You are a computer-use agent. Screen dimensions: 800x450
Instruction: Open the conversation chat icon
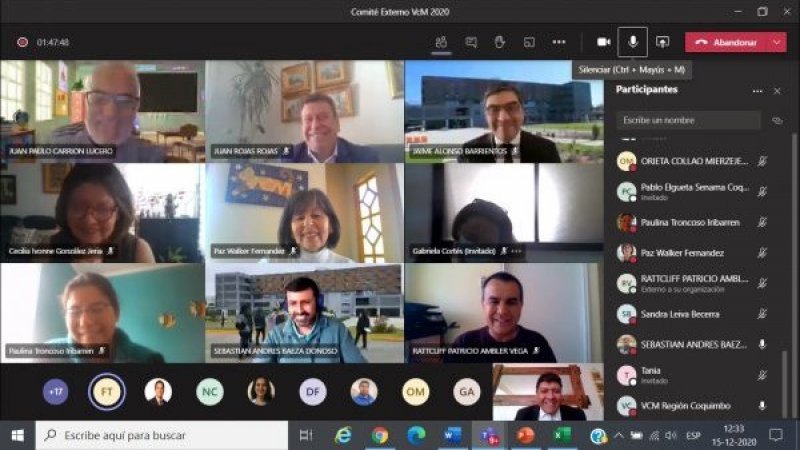(x=471, y=42)
